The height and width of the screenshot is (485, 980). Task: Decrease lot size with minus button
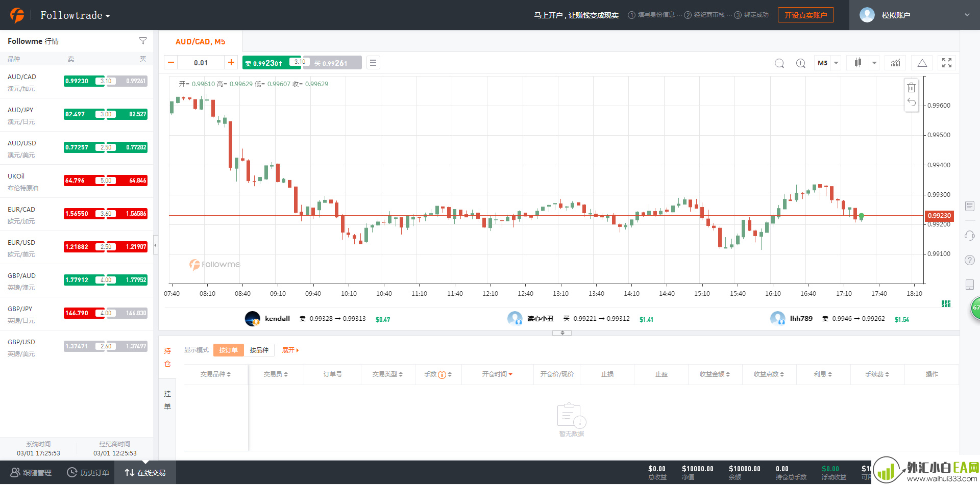171,63
